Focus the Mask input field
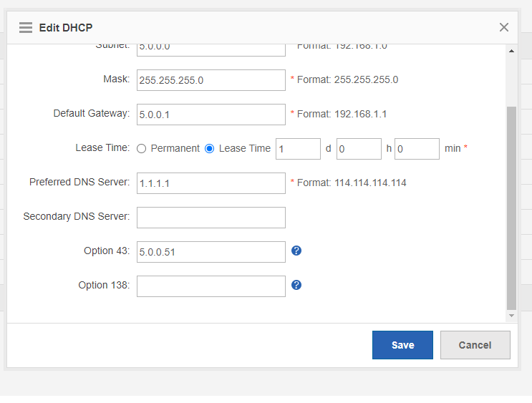The height and width of the screenshot is (403, 532). pos(211,80)
